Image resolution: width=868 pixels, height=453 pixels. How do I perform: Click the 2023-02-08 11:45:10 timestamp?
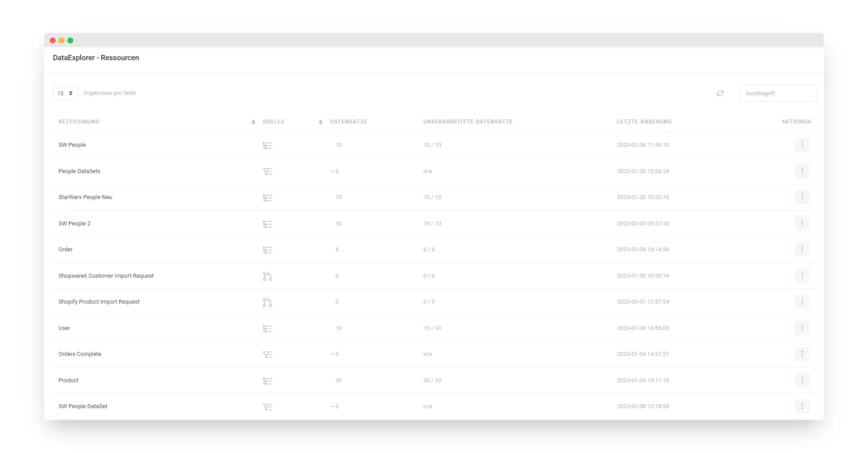(x=643, y=145)
